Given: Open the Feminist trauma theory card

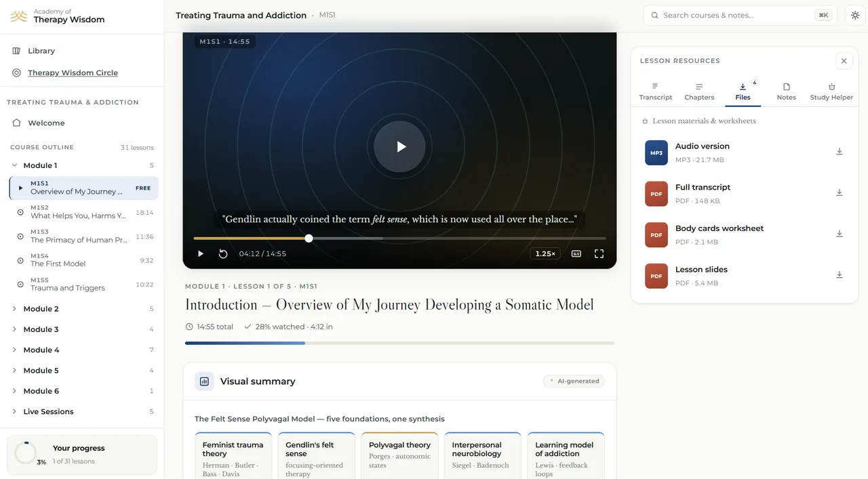Looking at the screenshot, I should [x=233, y=456].
